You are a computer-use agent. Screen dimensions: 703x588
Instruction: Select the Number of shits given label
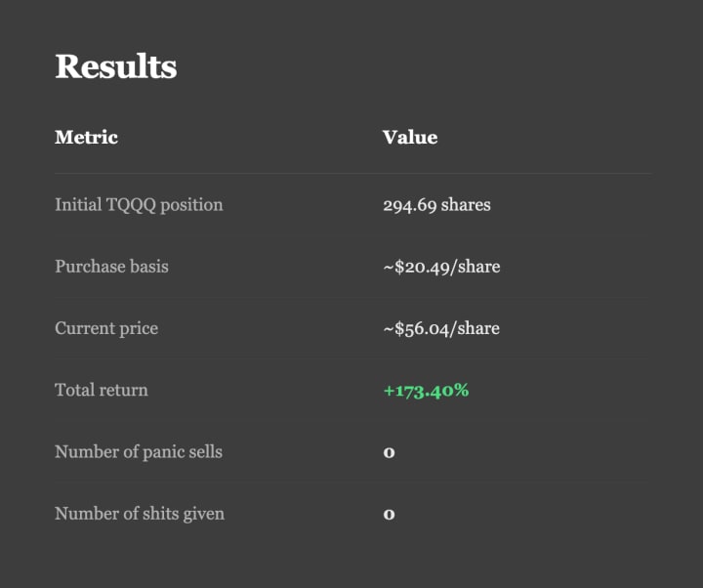(x=140, y=514)
